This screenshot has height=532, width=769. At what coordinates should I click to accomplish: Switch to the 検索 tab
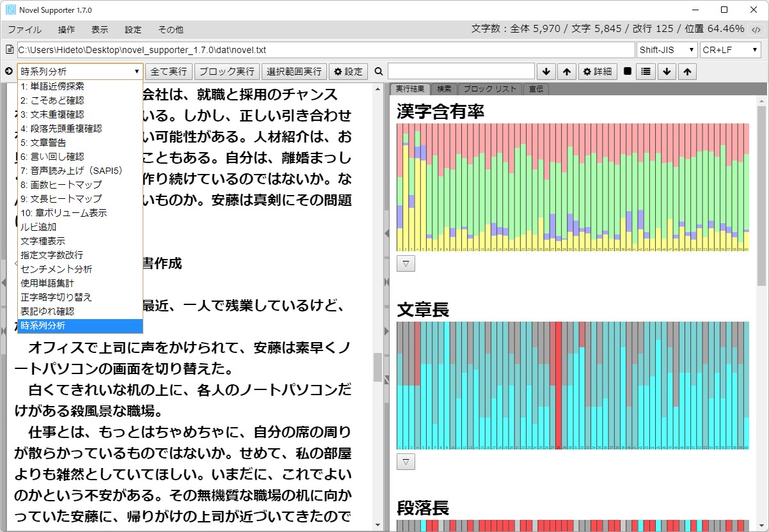[x=444, y=89]
